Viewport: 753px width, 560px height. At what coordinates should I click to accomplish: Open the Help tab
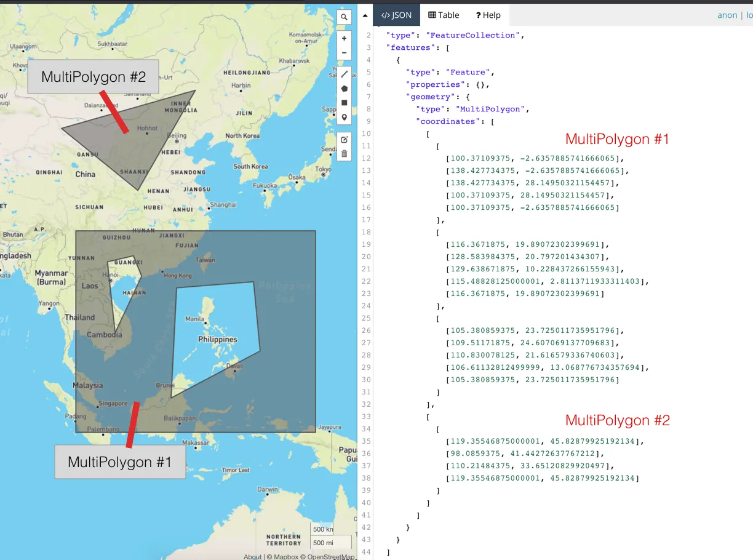(x=488, y=15)
